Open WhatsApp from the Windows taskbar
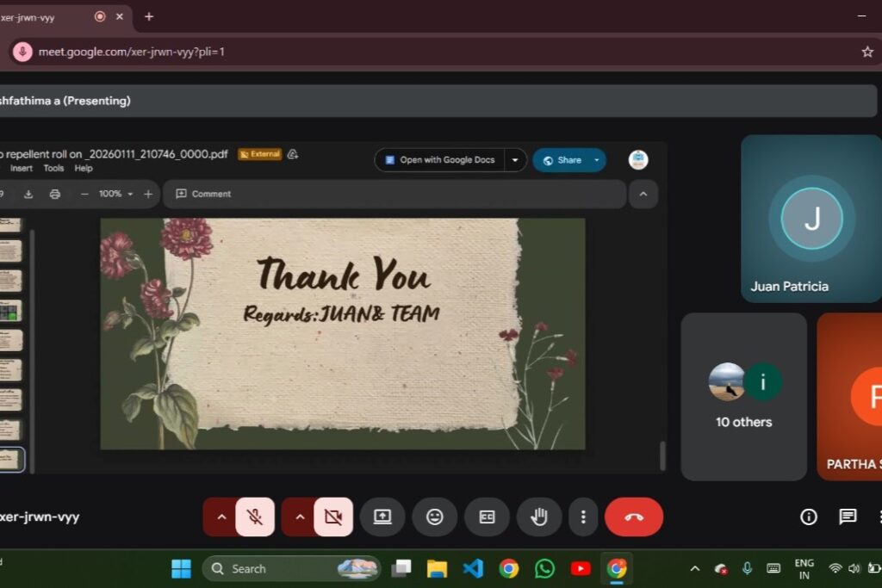This screenshot has height=588, width=882. point(544,568)
